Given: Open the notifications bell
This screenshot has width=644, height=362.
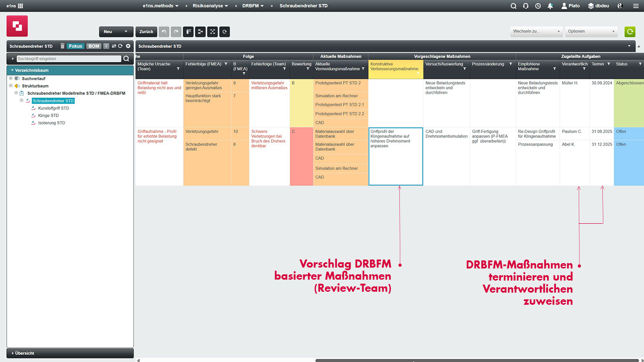Looking at the screenshot, I should pos(550,6).
